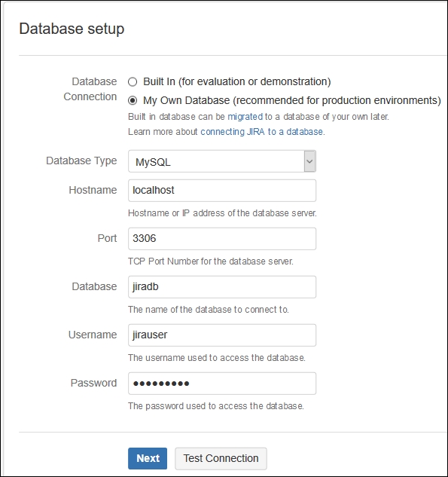Click the Database name field with jiradb
This screenshot has width=448, height=477.
point(222,287)
